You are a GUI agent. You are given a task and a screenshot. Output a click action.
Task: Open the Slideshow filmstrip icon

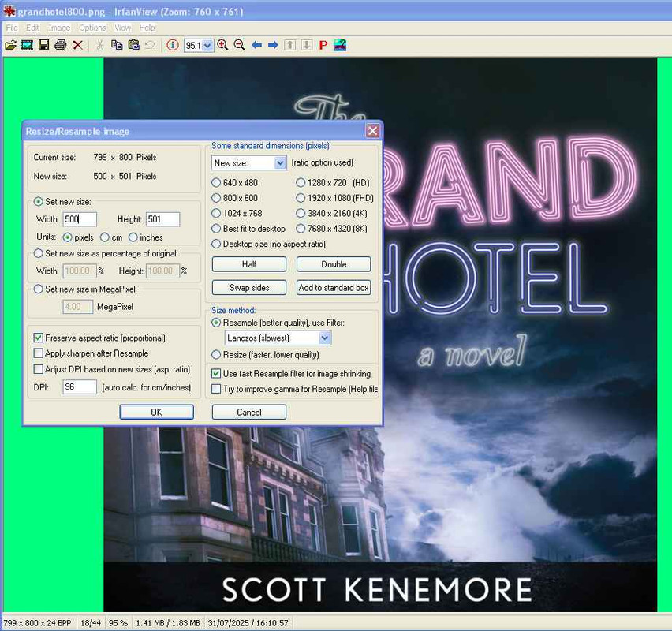[27, 45]
